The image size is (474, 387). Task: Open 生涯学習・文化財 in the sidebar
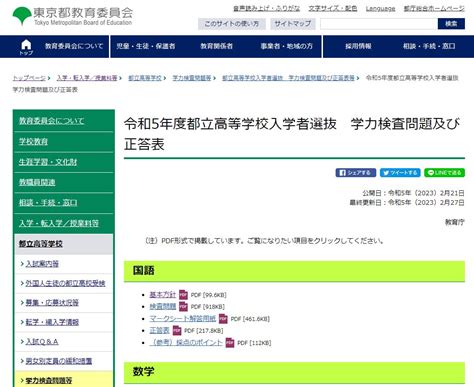[48, 162]
